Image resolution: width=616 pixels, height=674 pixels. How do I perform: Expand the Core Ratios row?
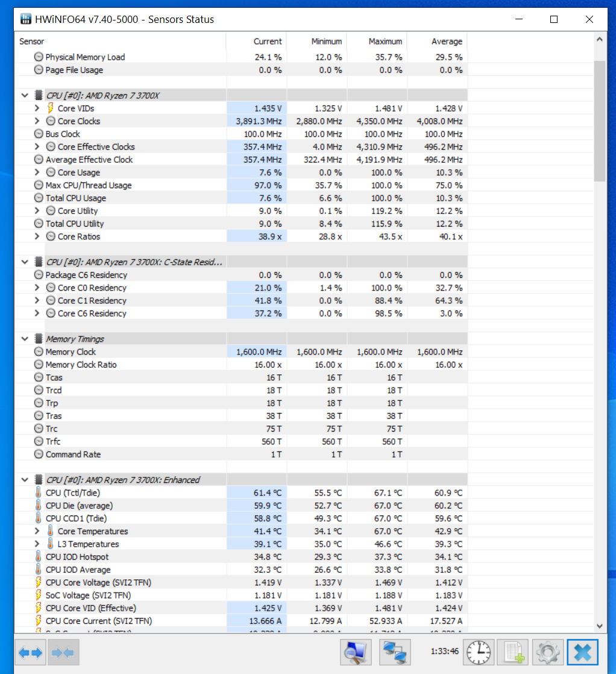click(x=37, y=236)
